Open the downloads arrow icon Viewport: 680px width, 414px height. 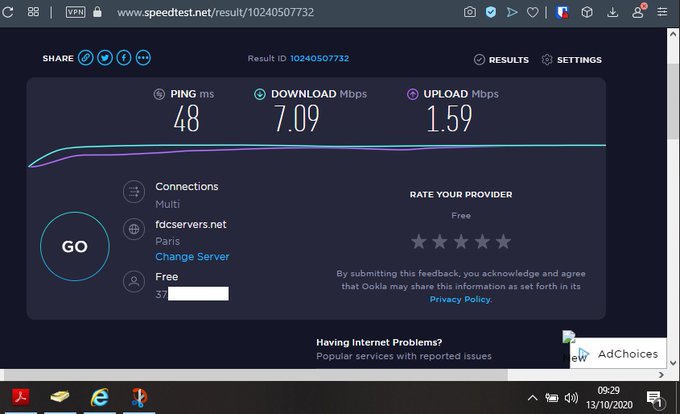[x=612, y=12]
